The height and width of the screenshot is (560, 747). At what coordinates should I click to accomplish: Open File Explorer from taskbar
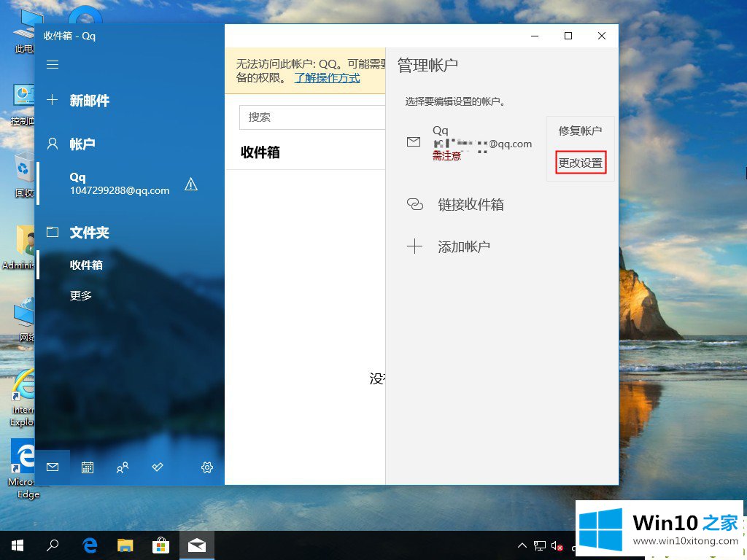point(125,545)
